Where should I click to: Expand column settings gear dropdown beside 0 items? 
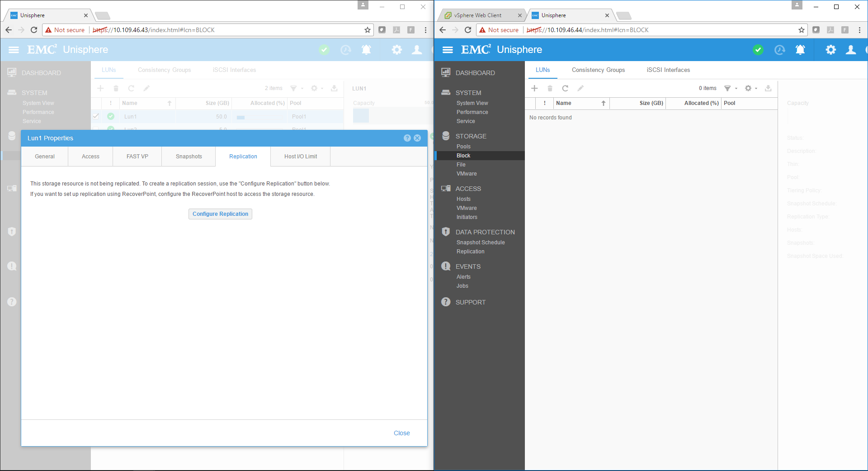point(750,88)
